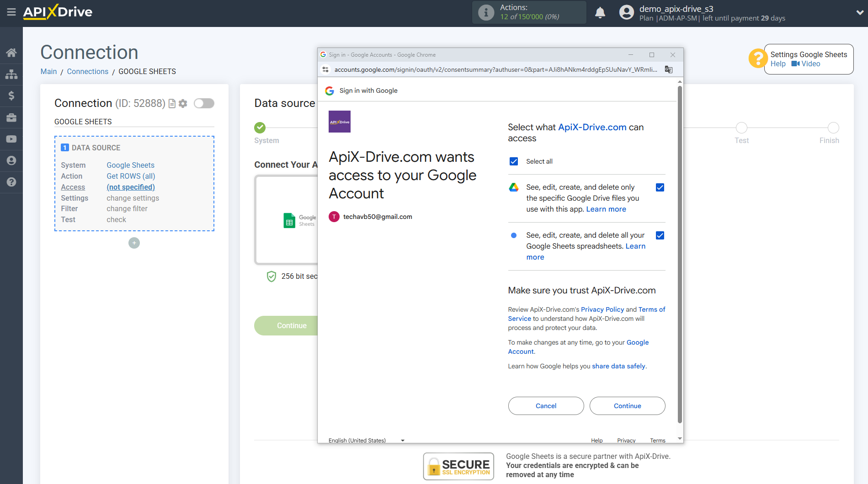This screenshot has height=484, width=868.
Task: Open the video tutorials icon in sidebar
Action: 11,139
